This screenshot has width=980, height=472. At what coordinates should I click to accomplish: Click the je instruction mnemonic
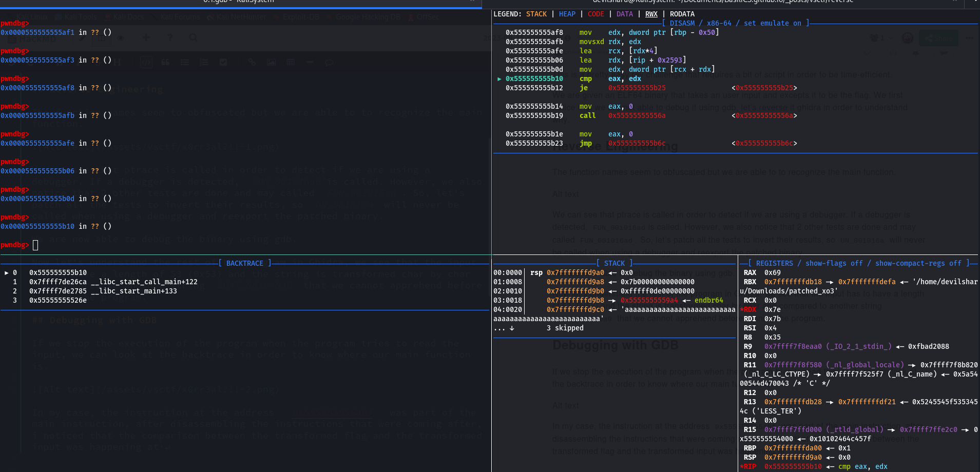(x=584, y=88)
